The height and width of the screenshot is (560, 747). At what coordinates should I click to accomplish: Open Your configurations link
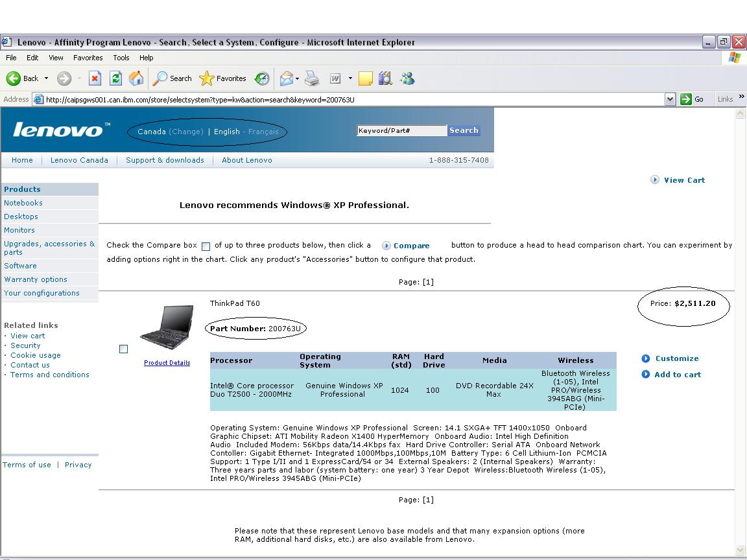[42, 293]
